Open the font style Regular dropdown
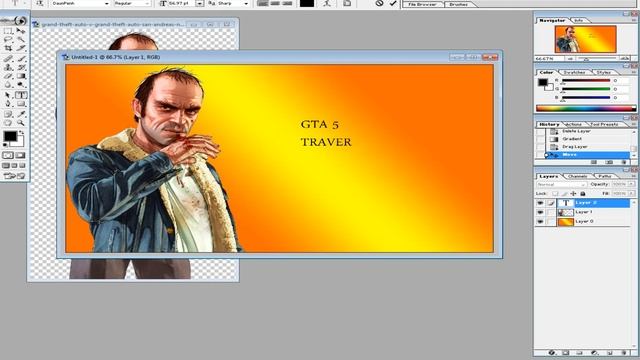The image size is (640, 360). click(147, 3)
